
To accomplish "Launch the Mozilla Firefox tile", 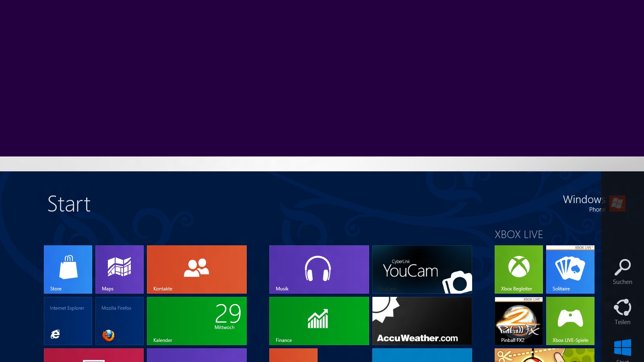I will [120, 321].
